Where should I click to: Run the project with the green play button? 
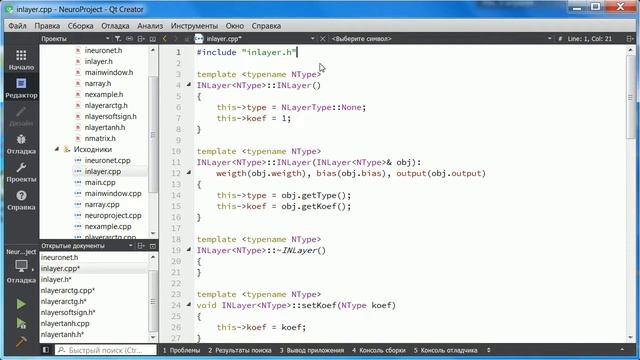tap(21, 304)
